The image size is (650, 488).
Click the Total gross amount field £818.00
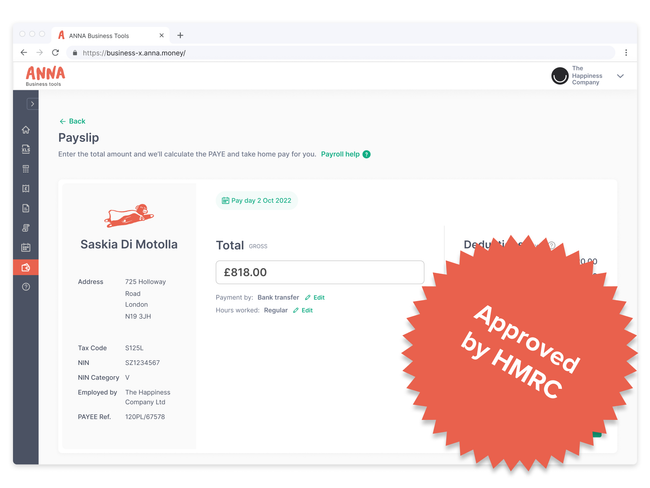click(320, 272)
